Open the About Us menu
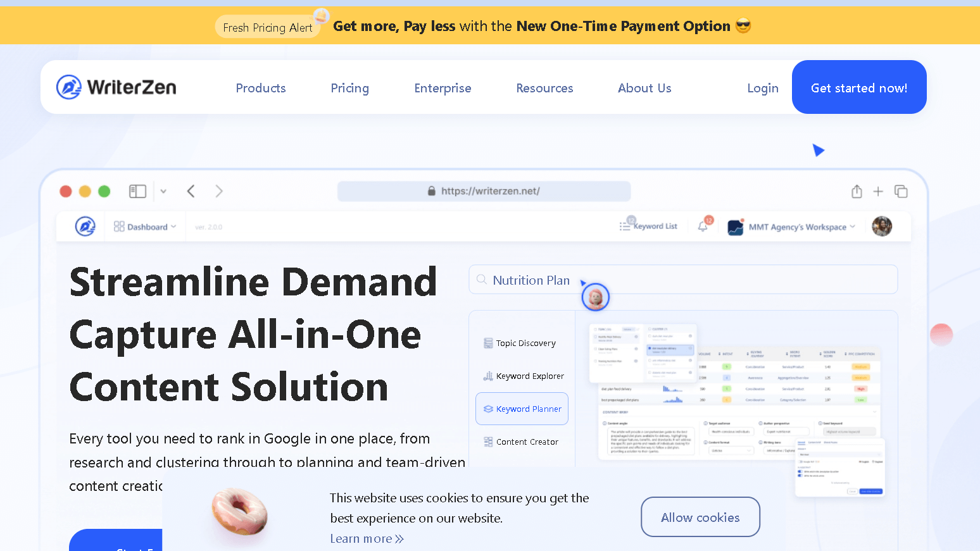 [644, 88]
